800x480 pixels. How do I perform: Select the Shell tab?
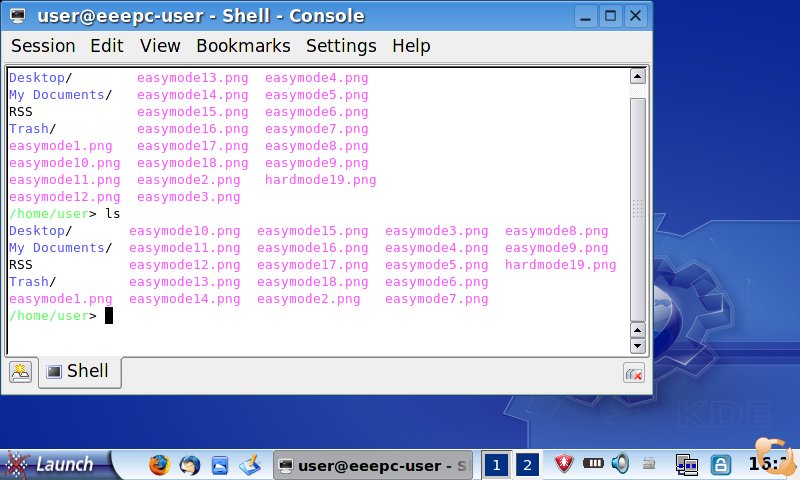(x=78, y=372)
